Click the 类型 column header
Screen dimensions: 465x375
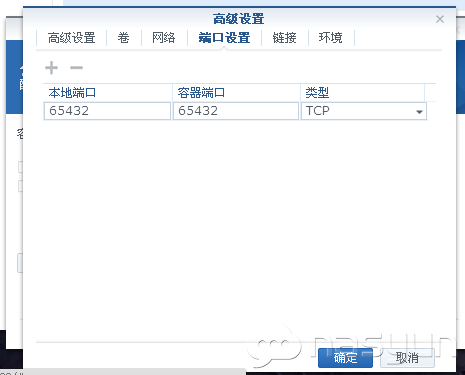[x=363, y=92]
